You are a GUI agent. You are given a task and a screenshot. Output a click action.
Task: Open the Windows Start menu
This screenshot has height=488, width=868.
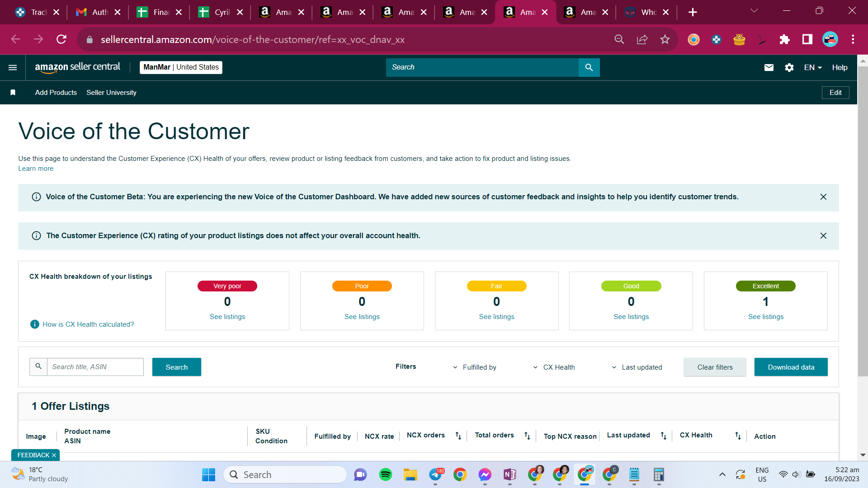click(x=208, y=474)
